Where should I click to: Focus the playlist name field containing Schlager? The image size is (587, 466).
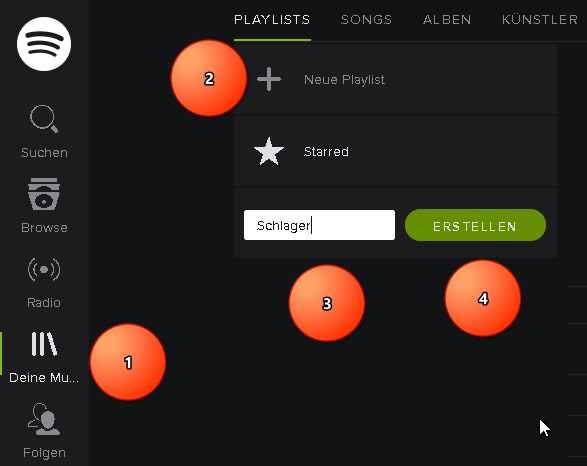[319, 225]
